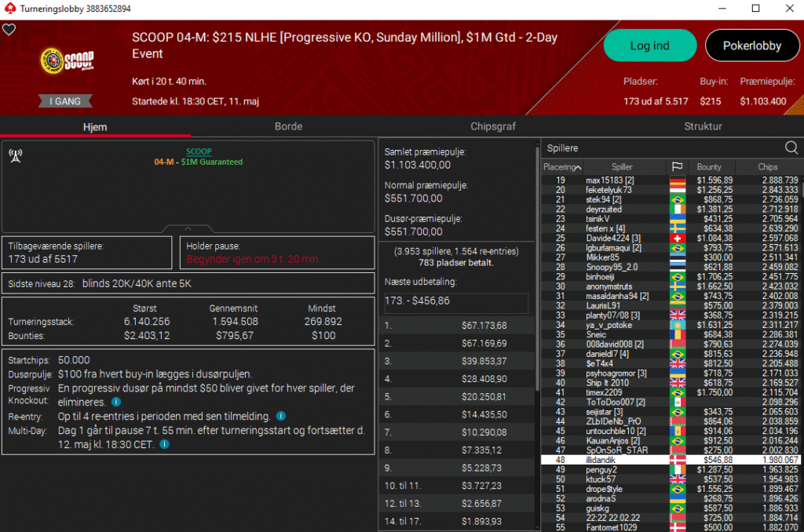Click the flag icon beside festen x [4]
804x532 pixels.
(678, 228)
